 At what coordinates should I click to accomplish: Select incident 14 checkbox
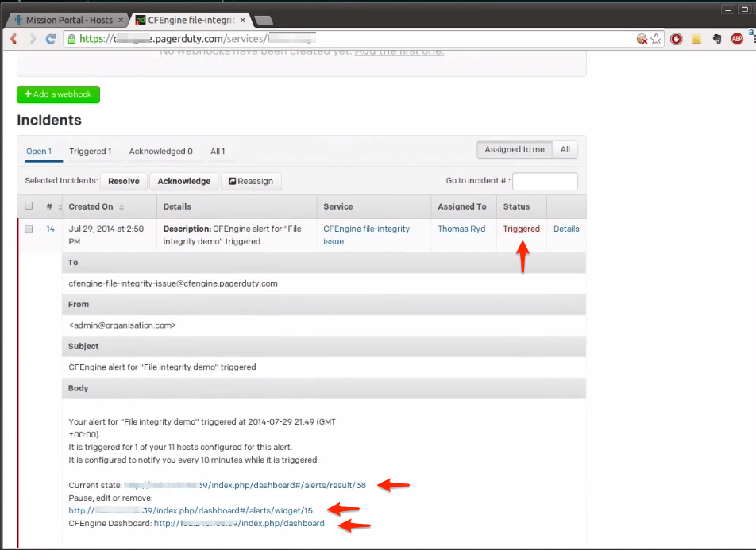pos(29,229)
